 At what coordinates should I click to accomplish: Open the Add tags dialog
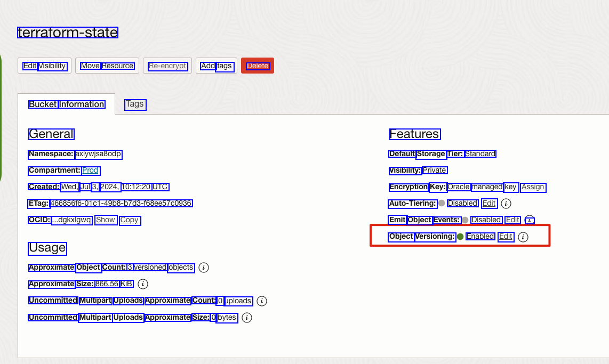click(217, 66)
